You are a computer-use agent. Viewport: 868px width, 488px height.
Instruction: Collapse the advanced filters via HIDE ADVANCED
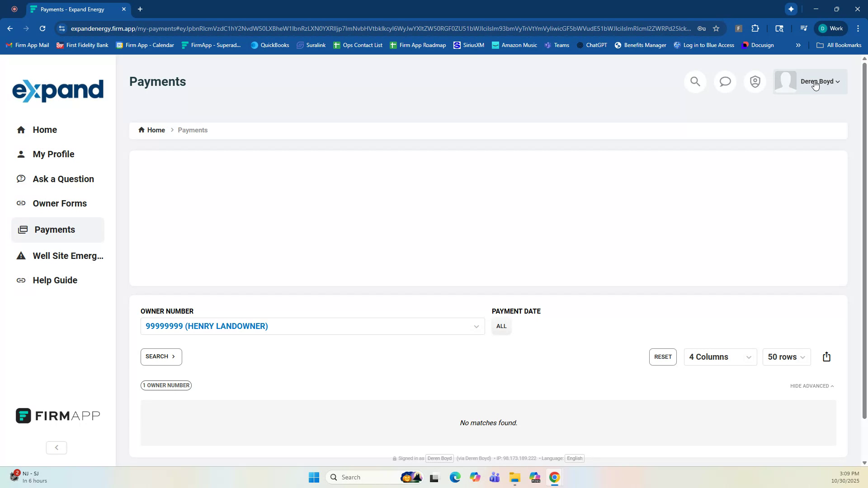(811, 386)
